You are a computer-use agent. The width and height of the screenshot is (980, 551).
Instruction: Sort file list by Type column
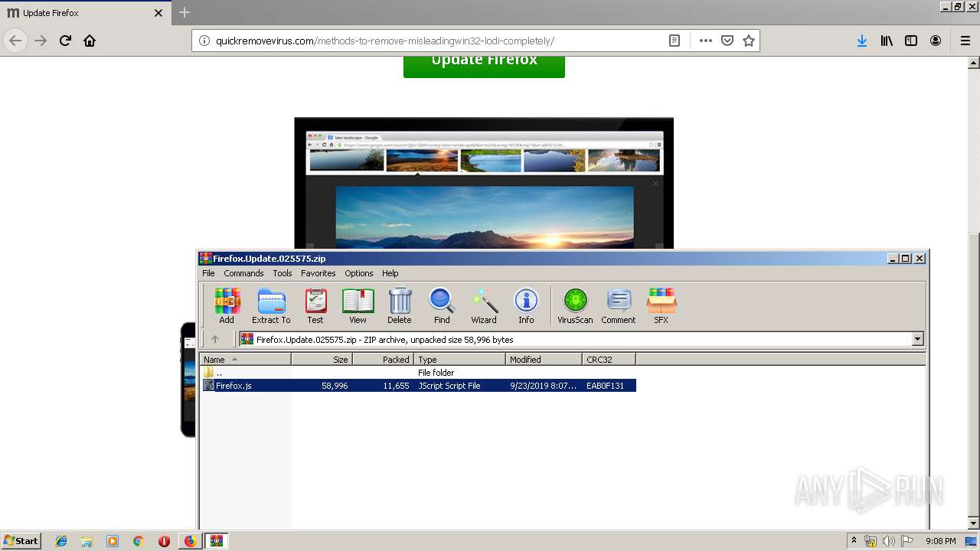pyautogui.click(x=460, y=359)
